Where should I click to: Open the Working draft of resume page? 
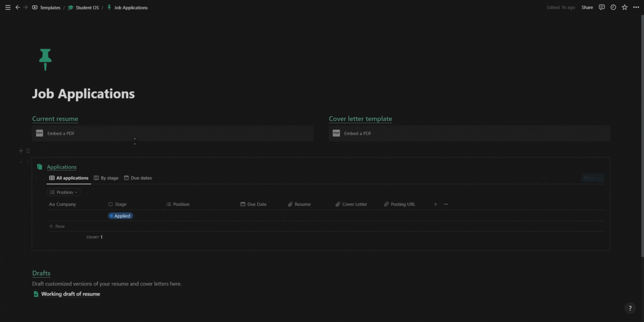(70, 294)
